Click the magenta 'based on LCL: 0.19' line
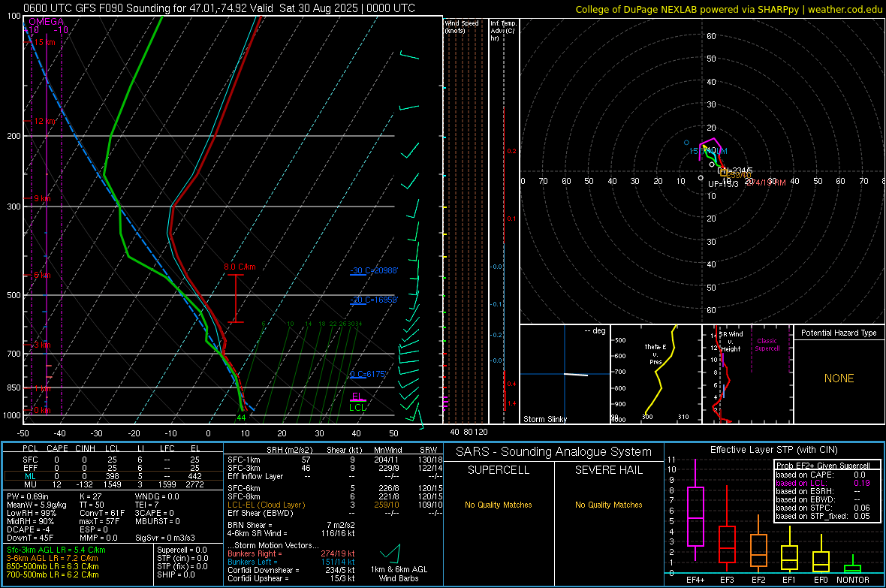Viewport: 886px width, 588px height. click(823, 483)
